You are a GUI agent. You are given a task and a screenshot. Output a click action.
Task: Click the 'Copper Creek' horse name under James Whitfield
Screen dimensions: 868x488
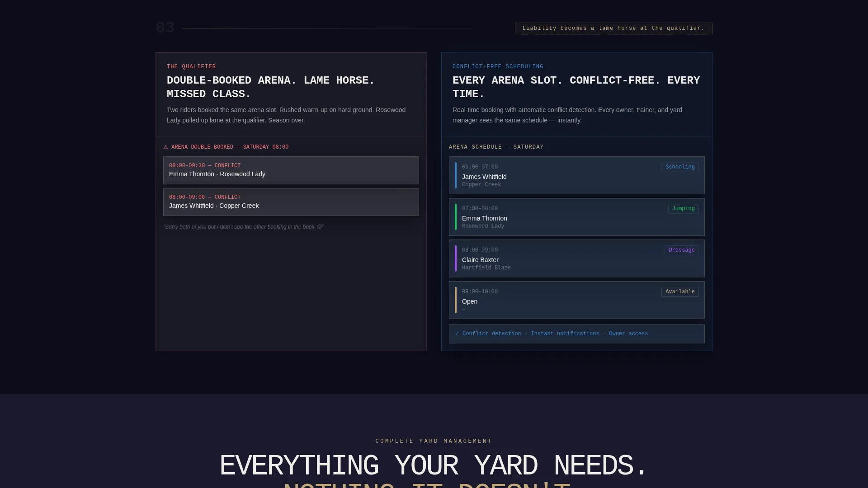(x=481, y=185)
